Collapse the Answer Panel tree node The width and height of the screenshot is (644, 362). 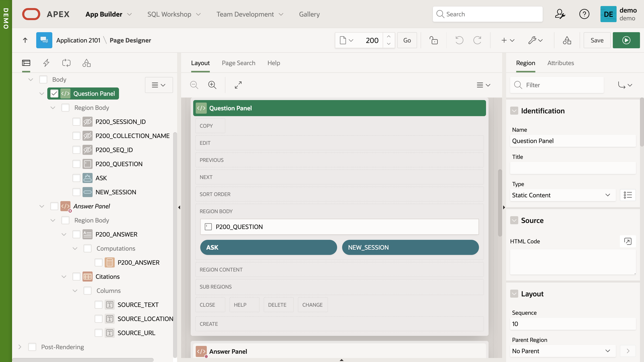[42, 206]
